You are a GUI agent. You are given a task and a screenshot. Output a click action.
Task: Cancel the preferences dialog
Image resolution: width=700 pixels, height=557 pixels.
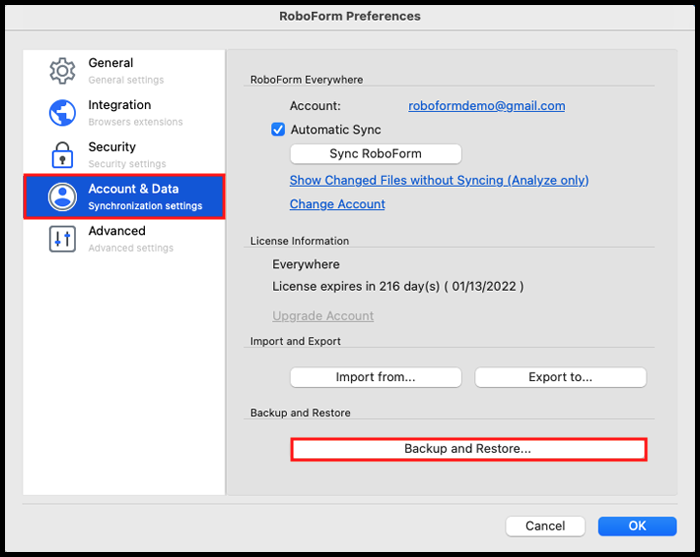click(545, 526)
